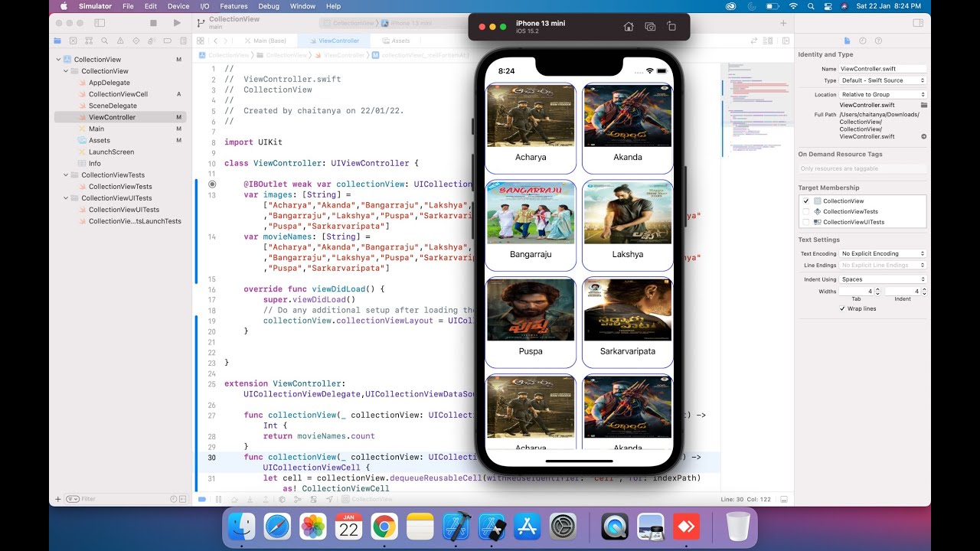This screenshot has width=980, height=551.
Task: Show the History inspector
Action: pos(863,41)
